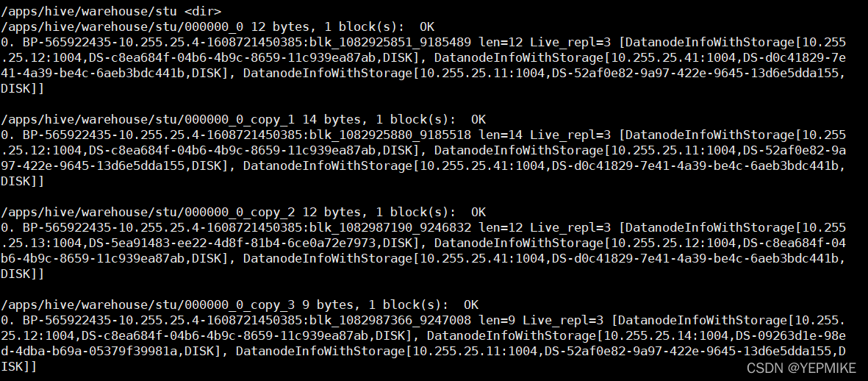Click block ID blk_1082987190_9246832
The image size is (868, 381).
(390, 227)
